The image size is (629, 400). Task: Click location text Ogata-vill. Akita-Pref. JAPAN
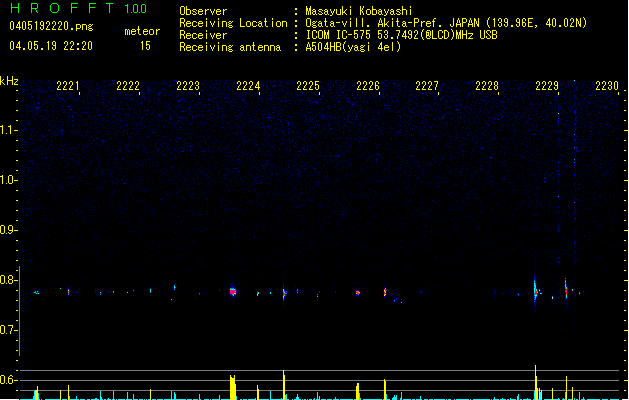point(392,23)
